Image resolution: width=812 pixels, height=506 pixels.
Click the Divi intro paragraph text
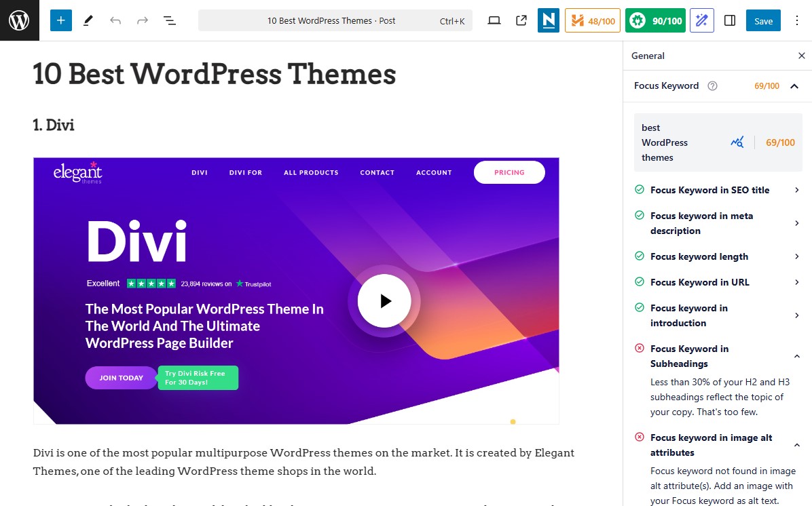click(x=304, y=461)
